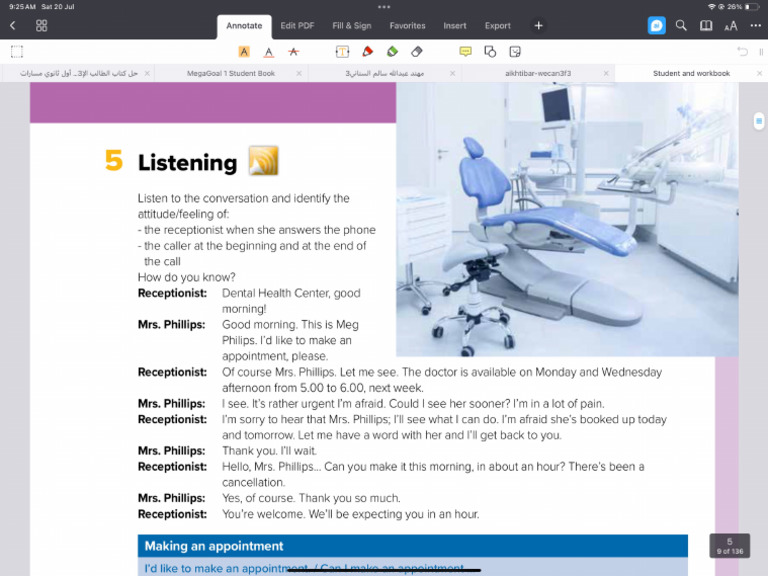Open the Edit PDF tab
768x576 pixels.
[x=296, y=25]
